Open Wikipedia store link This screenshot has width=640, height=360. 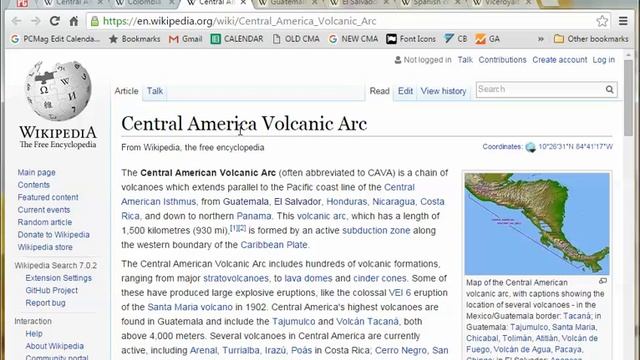45,247
